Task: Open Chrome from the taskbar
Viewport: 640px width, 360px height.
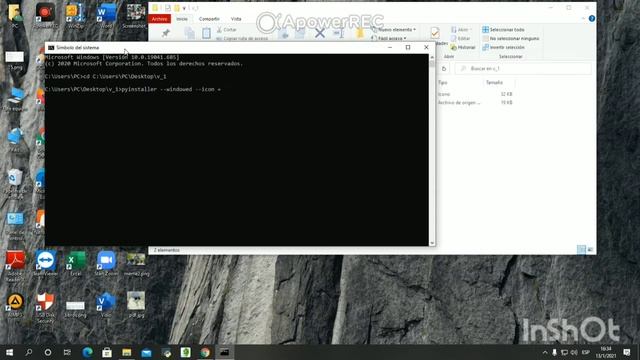Action: coord(205,352)
